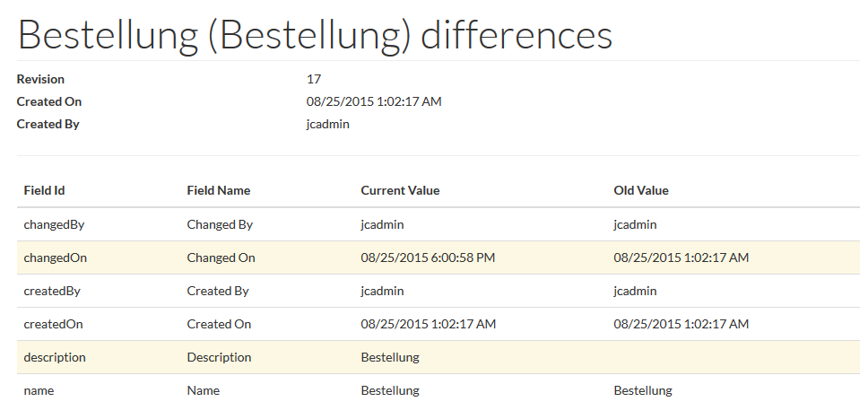Click jcadmin next to Created By
Screen dimensions: 868x419
point(327,124)
